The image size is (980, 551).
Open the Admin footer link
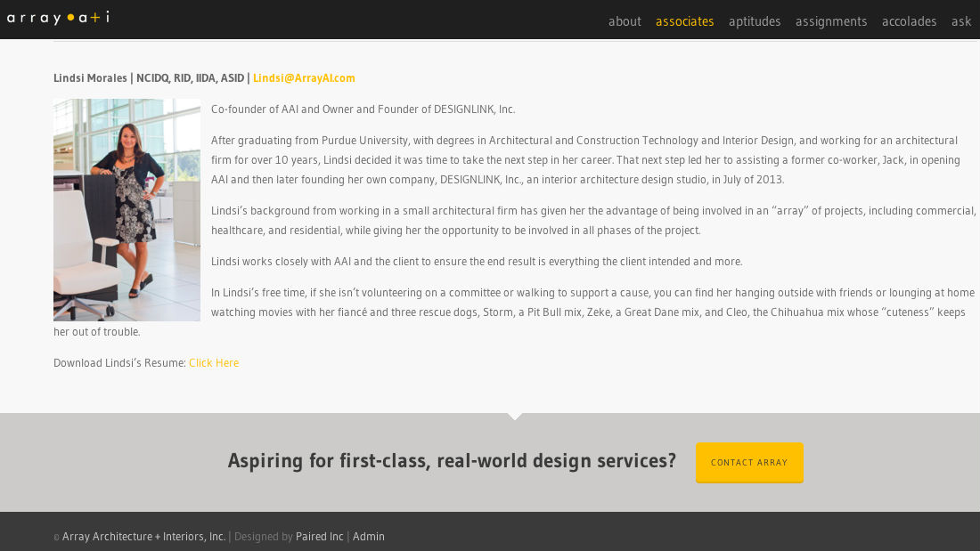click(x=368, y=537)
